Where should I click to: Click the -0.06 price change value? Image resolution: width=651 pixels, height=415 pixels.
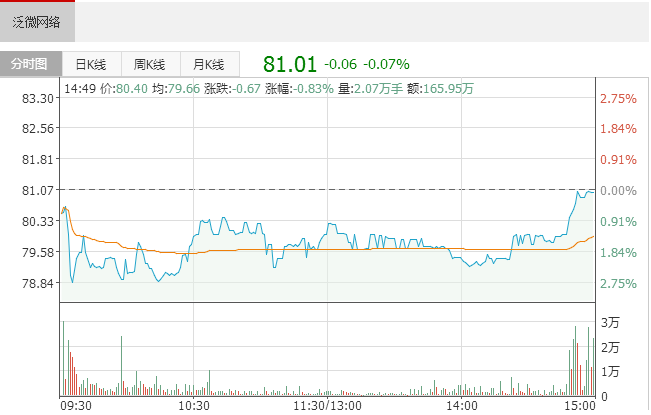[x=341, y=64]
